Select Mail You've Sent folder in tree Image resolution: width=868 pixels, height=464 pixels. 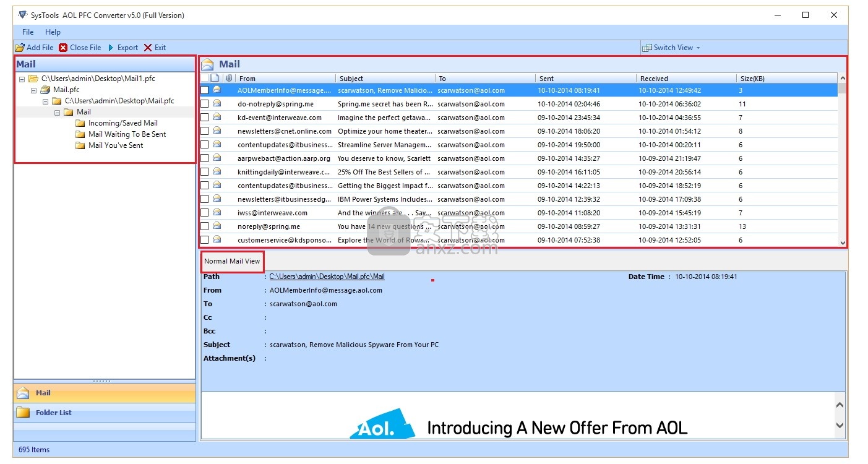pyautogui.click(x=116, y=145)
